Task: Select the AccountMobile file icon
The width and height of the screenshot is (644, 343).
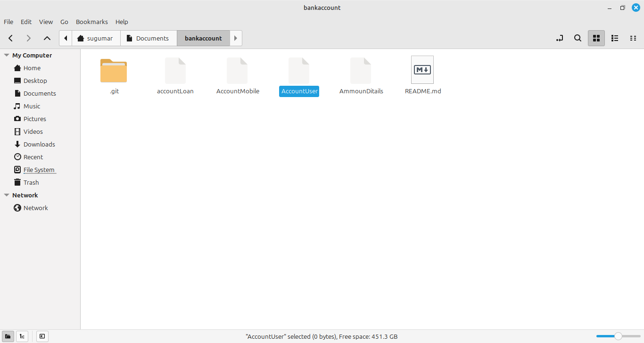Action: click(x=237, y=71)
